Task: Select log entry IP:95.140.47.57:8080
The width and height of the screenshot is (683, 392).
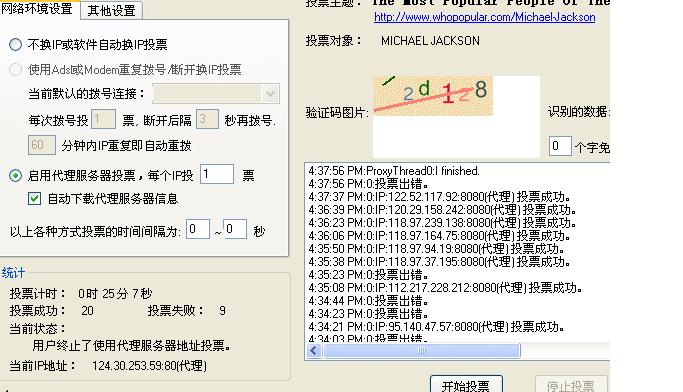Action: (x=436, y=327)
